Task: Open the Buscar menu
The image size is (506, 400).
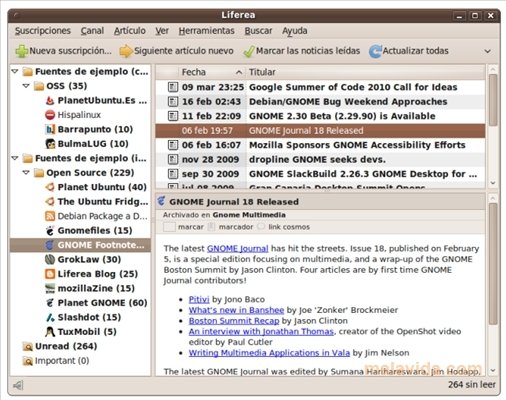Action: pyautogui.click(x=258, y=31)
